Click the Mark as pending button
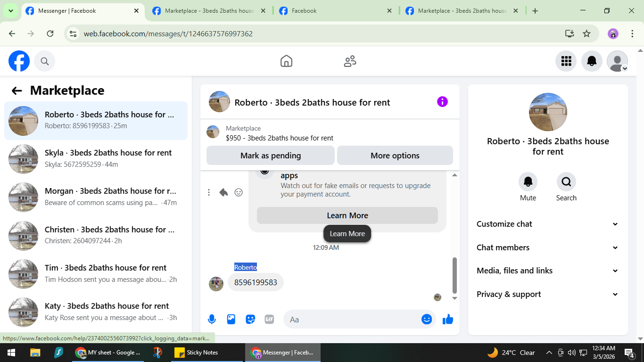Viewport: 644px width, 362px height. (271, 156)
